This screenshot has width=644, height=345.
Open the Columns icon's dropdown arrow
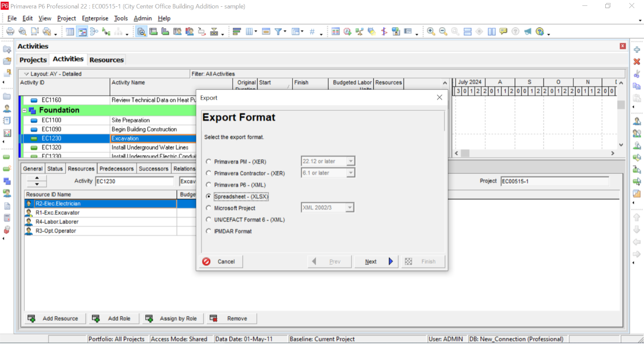[256, 32]
